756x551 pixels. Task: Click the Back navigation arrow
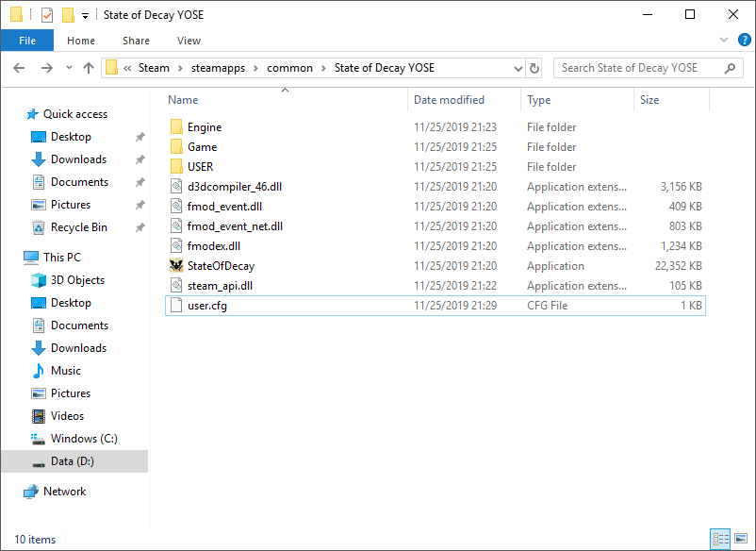20,68
